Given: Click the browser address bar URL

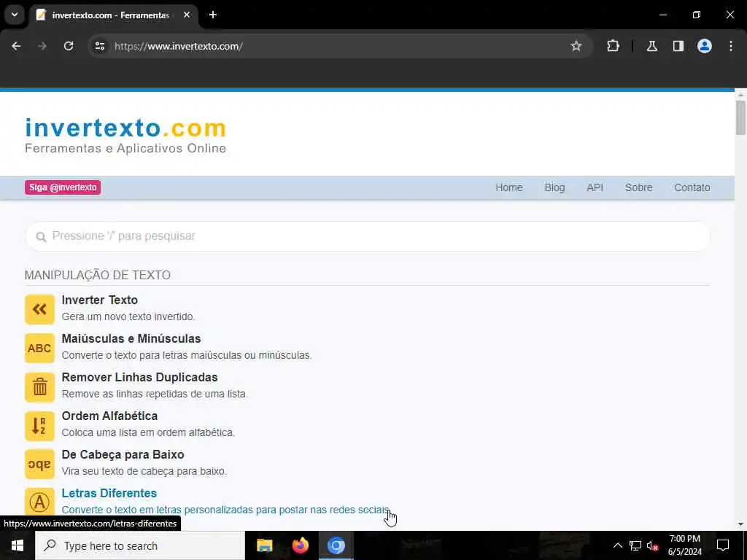Looking at the screenshot, I should pyautogui.click(x=179, y=46).
